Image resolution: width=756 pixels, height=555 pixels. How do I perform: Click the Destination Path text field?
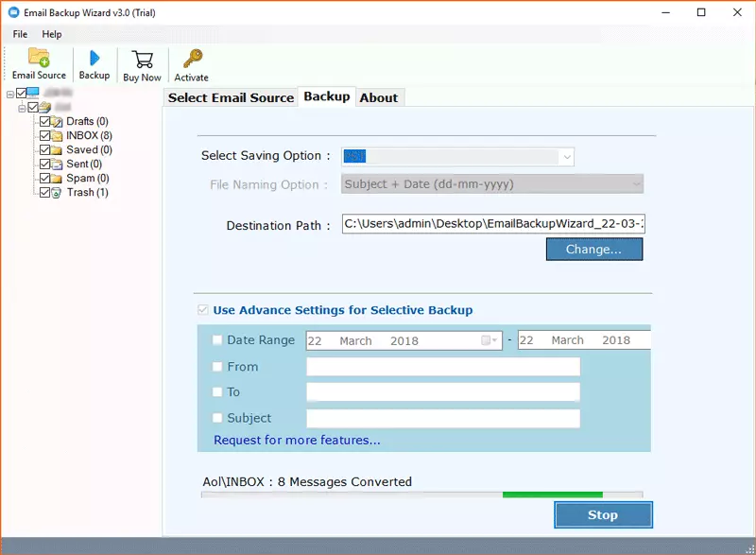point(493,224)
